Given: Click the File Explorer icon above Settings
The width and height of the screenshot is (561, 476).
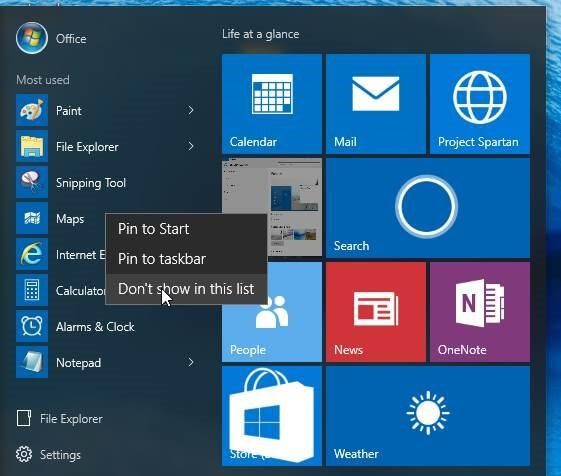Looking at the screenshot, I should pos(24,418).
